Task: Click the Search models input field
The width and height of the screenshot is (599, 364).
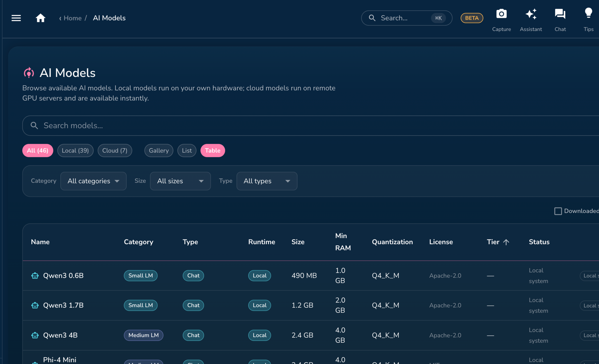Action: click(311, 126)
